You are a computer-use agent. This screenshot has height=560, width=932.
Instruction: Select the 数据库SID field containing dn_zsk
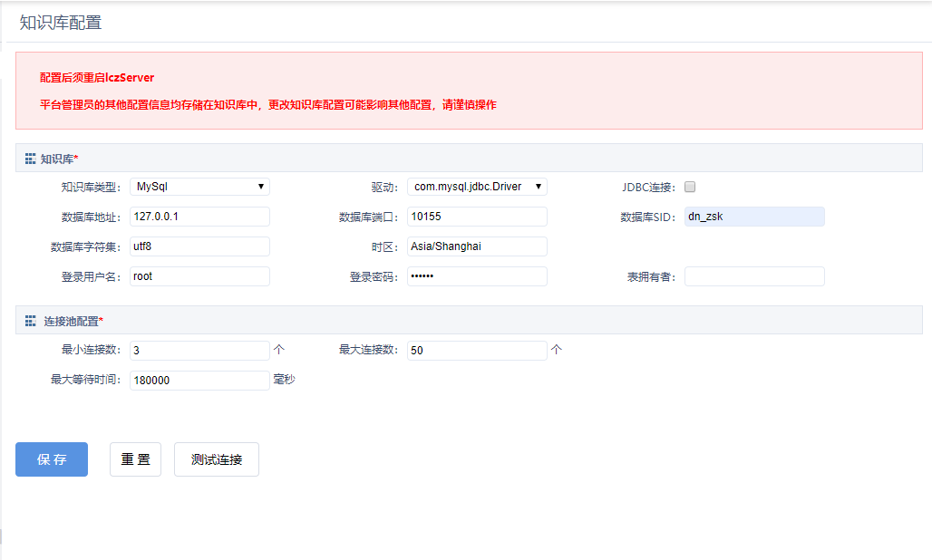pyautogui.click(x=754, y=217)
